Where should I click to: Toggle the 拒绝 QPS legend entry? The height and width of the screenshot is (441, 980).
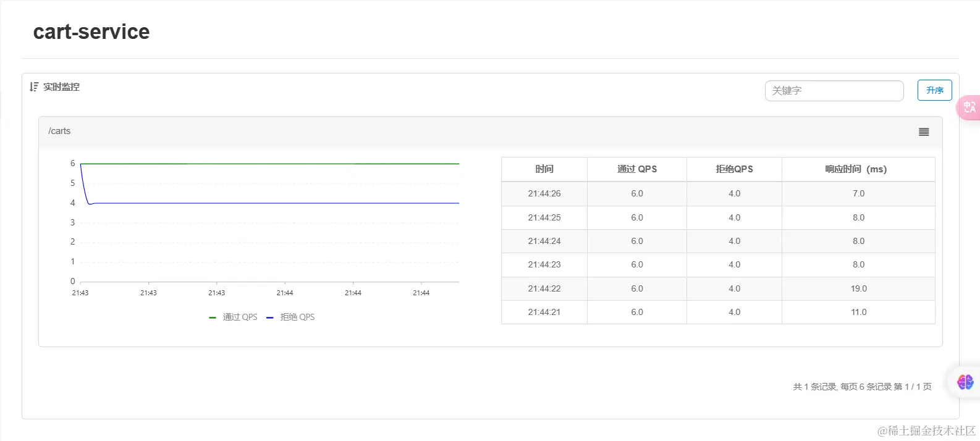pos(290,317)
